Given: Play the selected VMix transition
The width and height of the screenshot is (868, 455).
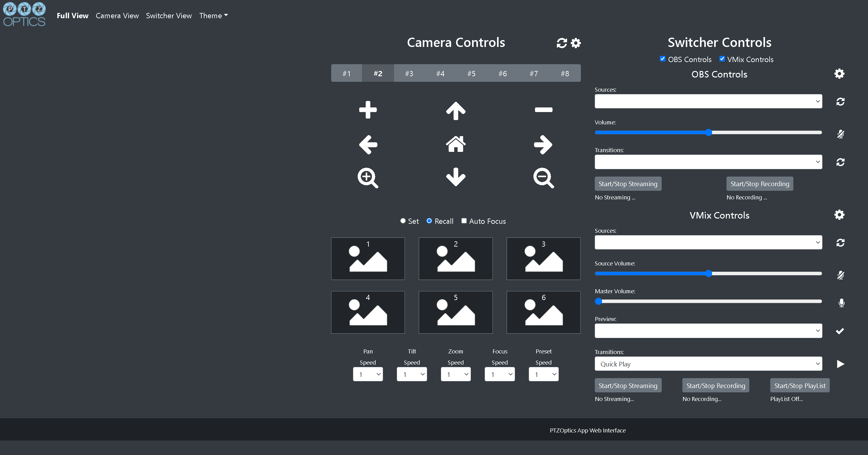Looking at the screenshot, I should pos(840,364).
